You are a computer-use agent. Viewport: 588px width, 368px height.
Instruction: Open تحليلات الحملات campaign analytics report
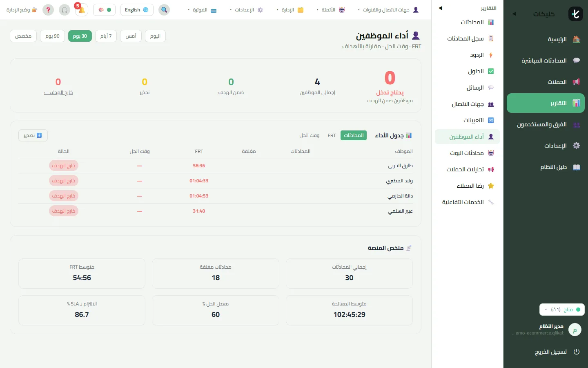tap(467, 169)
